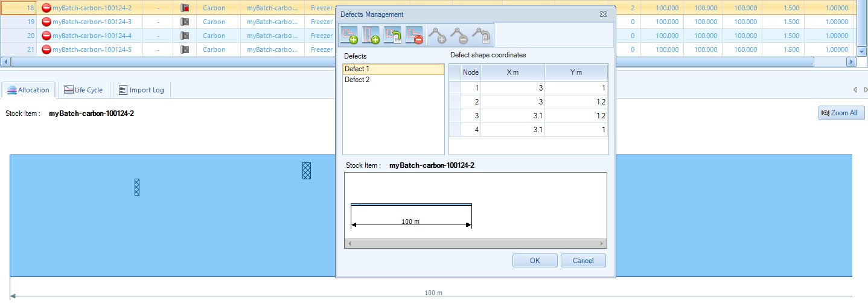
Task: Click the import node coordinates icon
Action: (x=481, y=36)
